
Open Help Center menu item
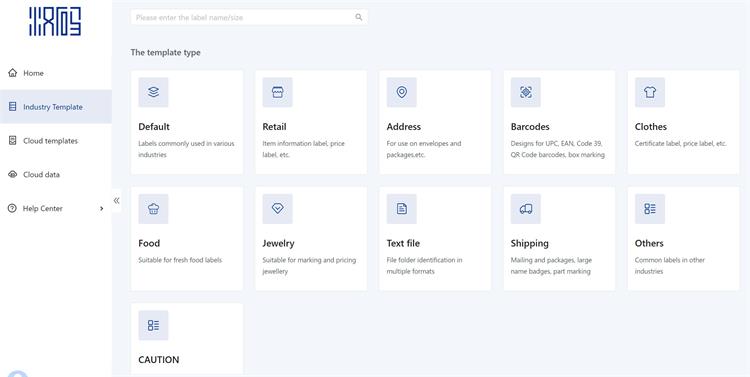56,209
